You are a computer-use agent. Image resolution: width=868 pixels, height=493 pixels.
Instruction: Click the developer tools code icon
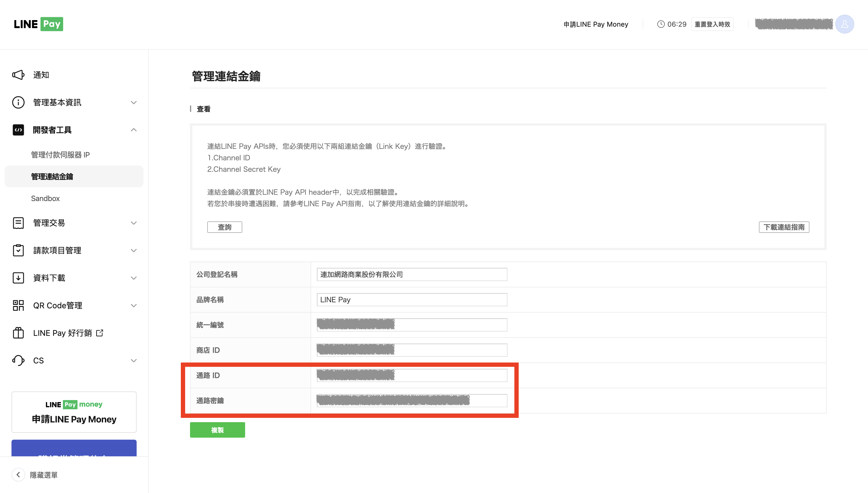(x=18, y=130)
